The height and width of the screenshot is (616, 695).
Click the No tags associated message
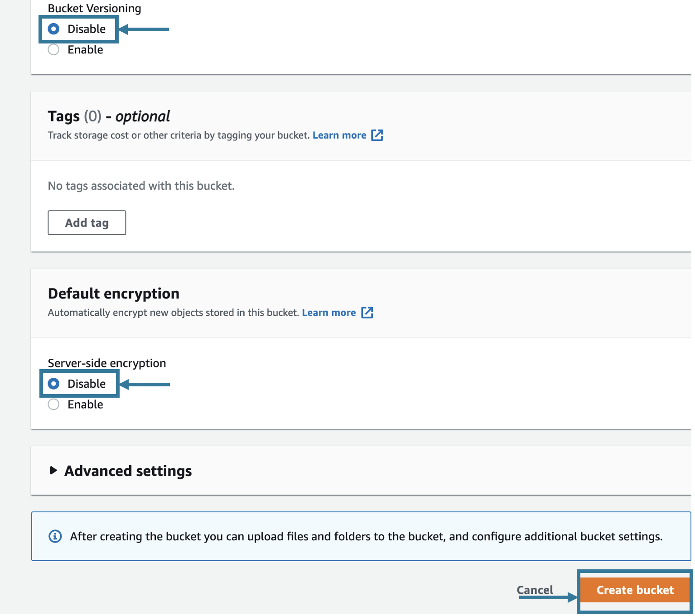pyautogui.click(x=141, y=186)
